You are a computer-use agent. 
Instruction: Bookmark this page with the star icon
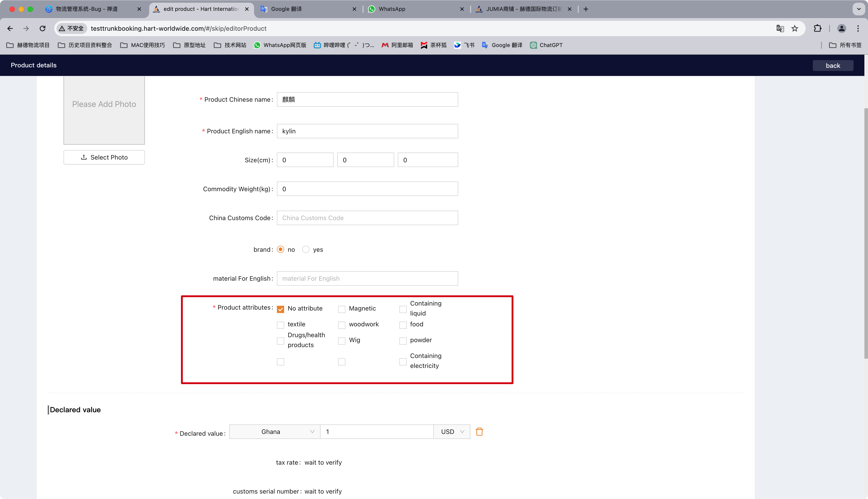[x=795, y=28]
